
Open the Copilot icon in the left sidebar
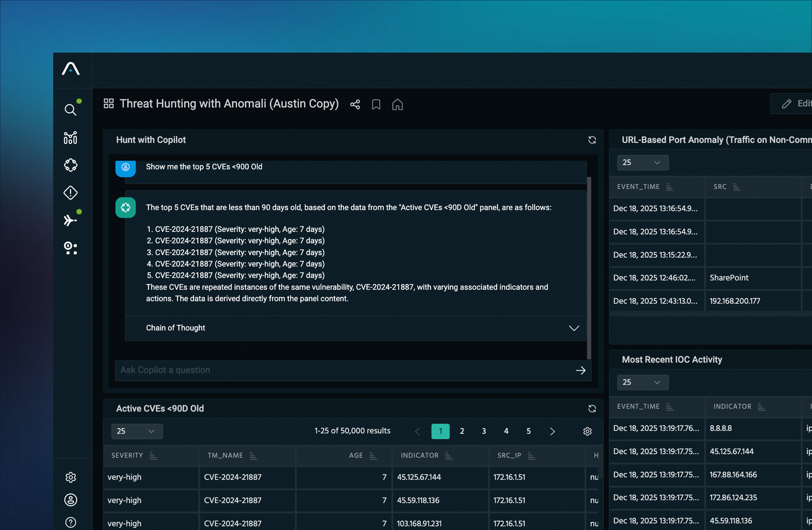coord(70,165)
